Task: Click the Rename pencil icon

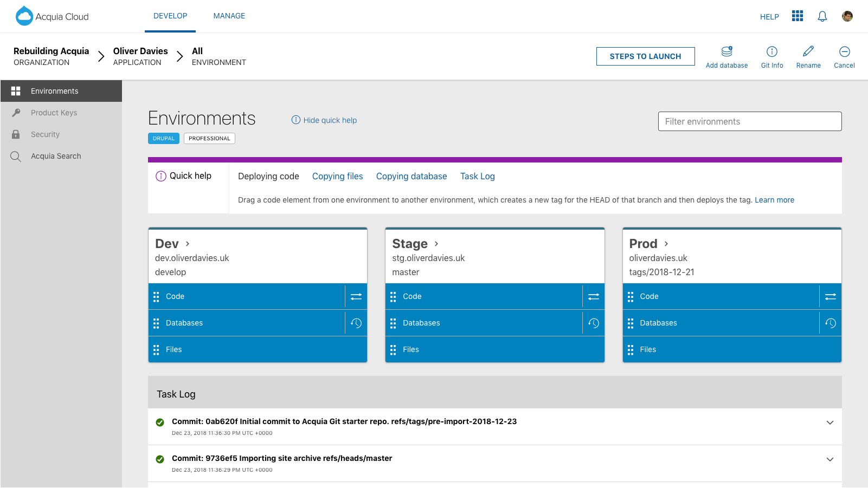Action: pos(808,52)
